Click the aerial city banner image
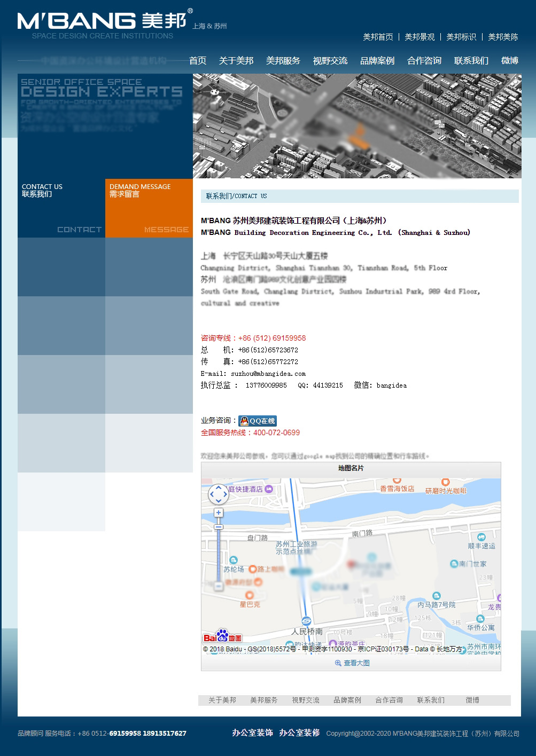536x756 pixels. pos(357,126)
